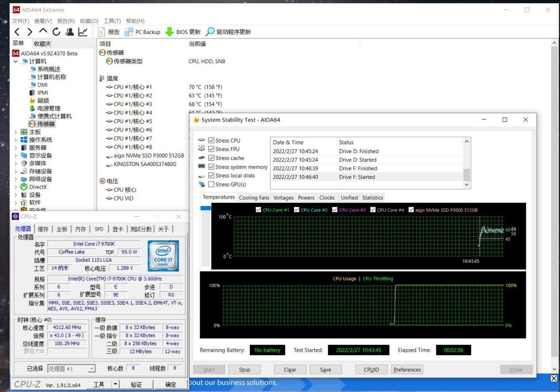Disable the Stress FPU checkbox
The image size is (560, 392).
[211, 149]
